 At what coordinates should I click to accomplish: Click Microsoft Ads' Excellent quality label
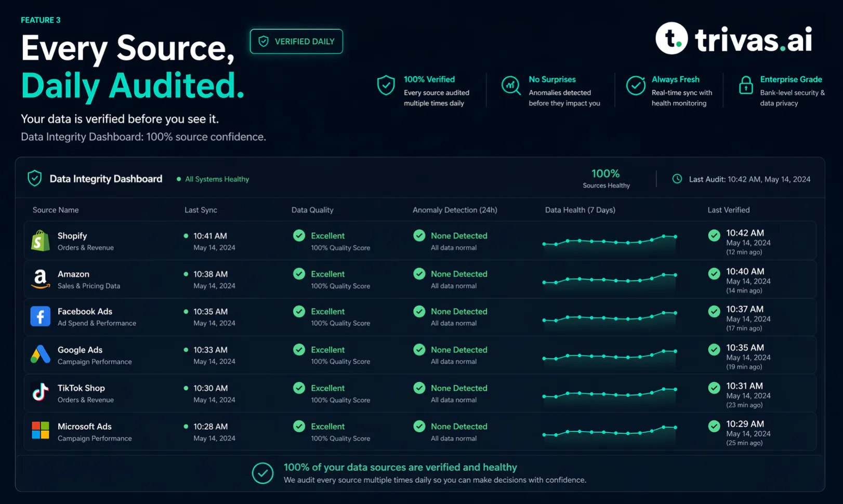pos(327,426)
